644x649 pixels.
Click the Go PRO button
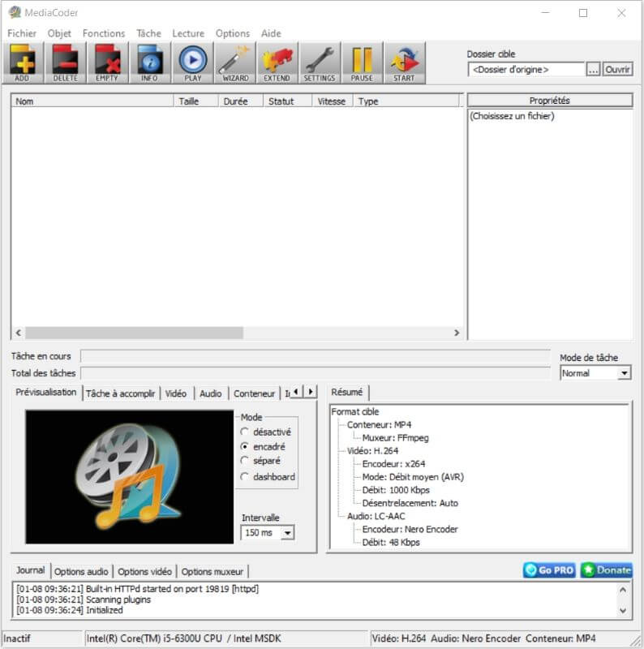549,570
